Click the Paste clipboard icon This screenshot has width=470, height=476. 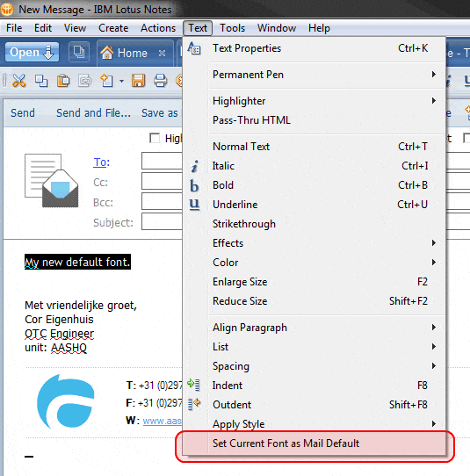(x=63, y=81)
